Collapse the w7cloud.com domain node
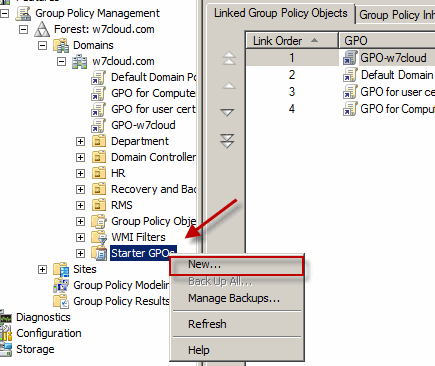This screenshot has height=366, width=435. click(x=61, y=62)
